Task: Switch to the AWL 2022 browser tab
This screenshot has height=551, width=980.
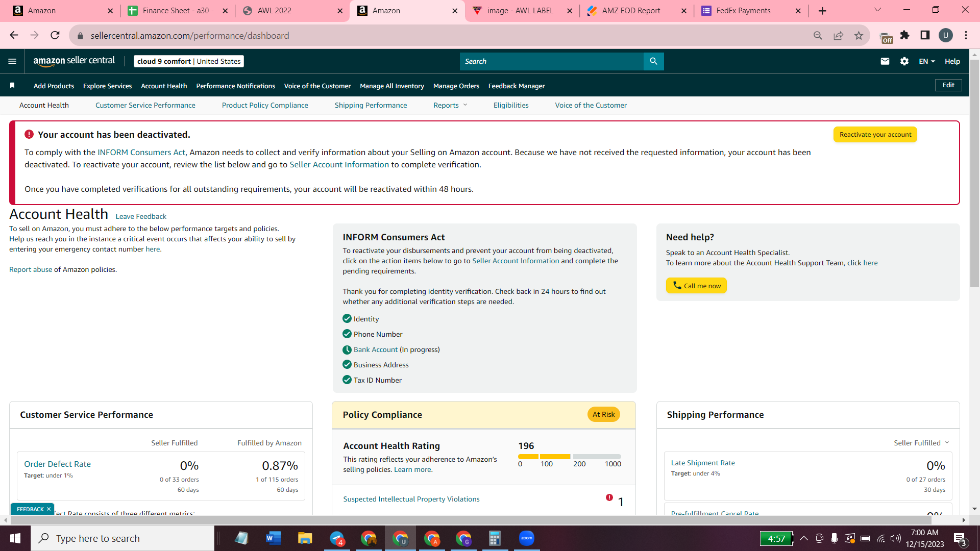Action: tap(292, 11)
